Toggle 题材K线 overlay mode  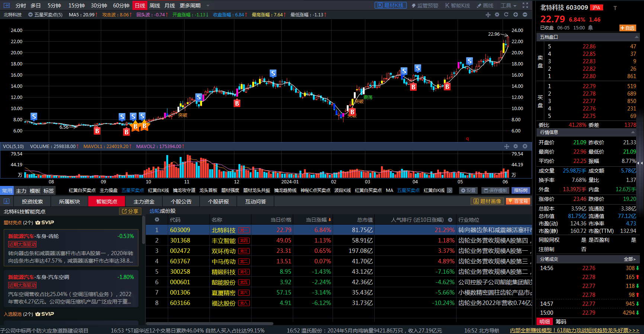point(391,6)
